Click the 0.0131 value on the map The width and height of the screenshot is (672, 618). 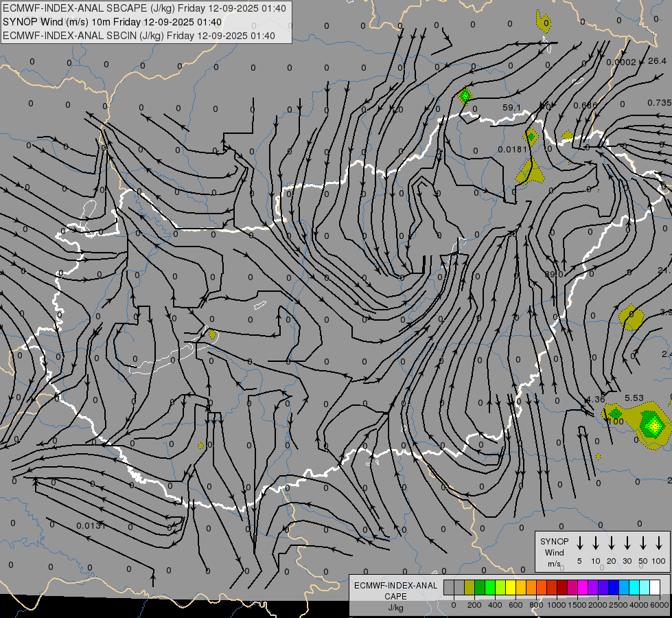click(91, 525)
